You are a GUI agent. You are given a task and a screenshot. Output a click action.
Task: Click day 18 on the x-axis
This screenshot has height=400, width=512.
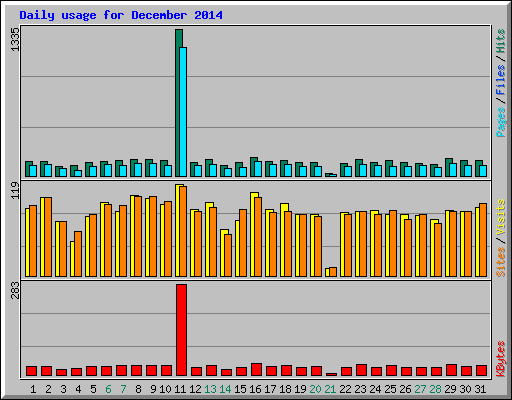285,389
